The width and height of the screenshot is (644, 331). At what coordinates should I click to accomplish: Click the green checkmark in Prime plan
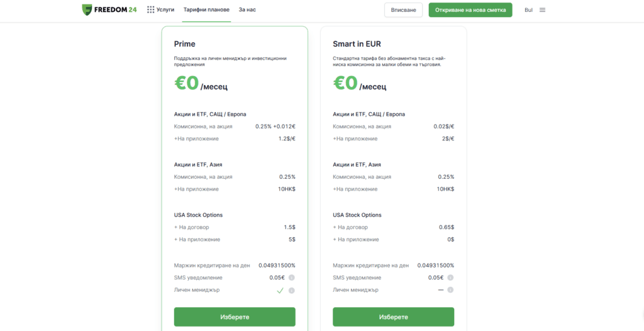point(280,290)
